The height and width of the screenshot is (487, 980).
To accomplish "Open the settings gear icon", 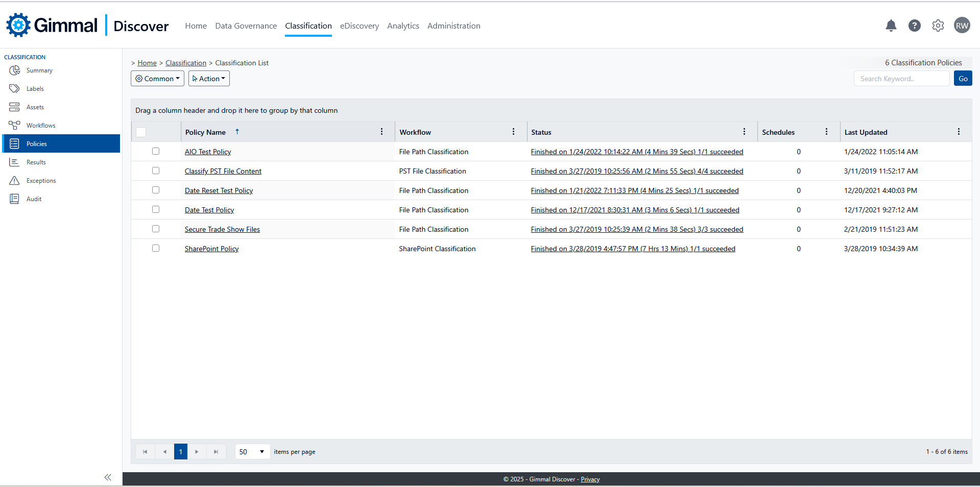I will (x=938, y=26).
